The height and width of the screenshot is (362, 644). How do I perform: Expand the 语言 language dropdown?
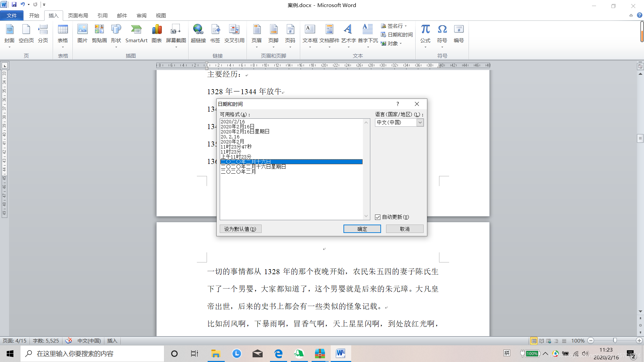(x=420, y=123)
